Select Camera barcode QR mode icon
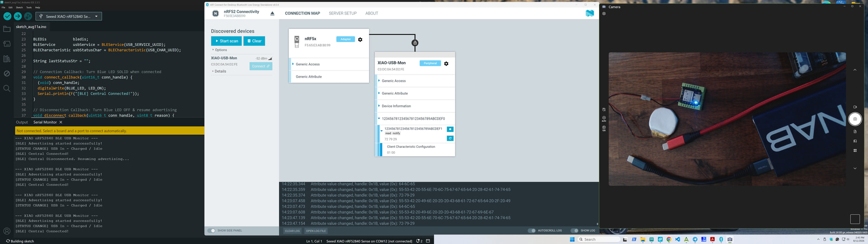Viewport: 868px width, 244px height. 855,150
